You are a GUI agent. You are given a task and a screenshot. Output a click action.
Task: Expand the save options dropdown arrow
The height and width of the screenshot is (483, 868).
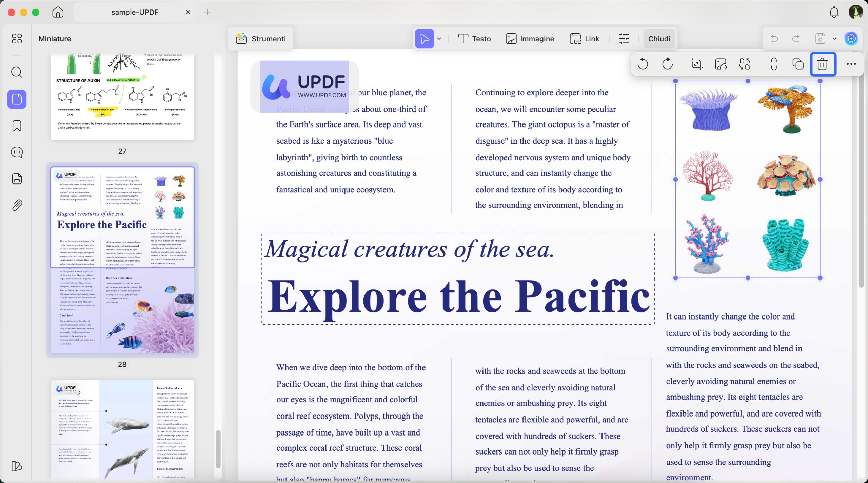pos(835,39)
